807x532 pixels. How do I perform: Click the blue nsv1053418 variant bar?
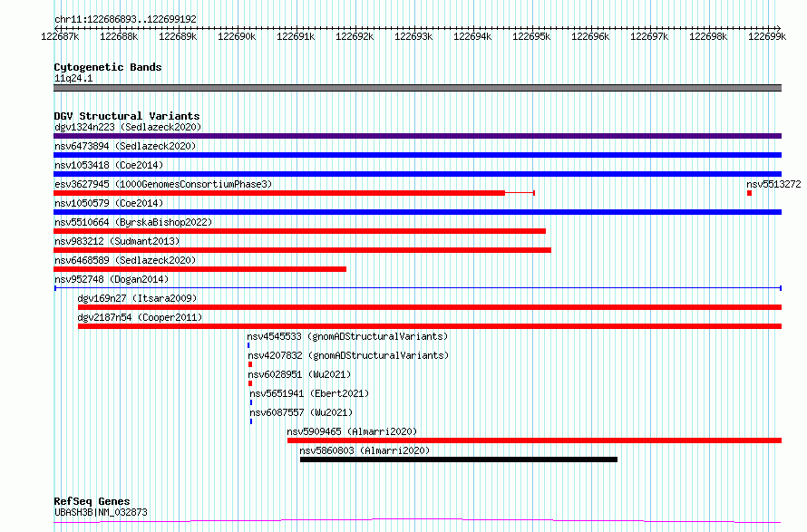coord(417,174)
